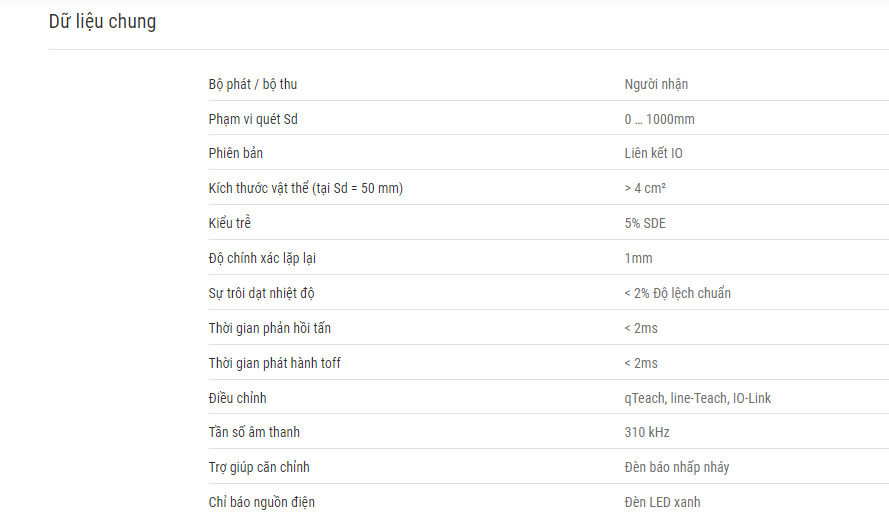
Task: Click the "Phiên bản" row label
Action: pyautogui.click(x=236, y=153)
